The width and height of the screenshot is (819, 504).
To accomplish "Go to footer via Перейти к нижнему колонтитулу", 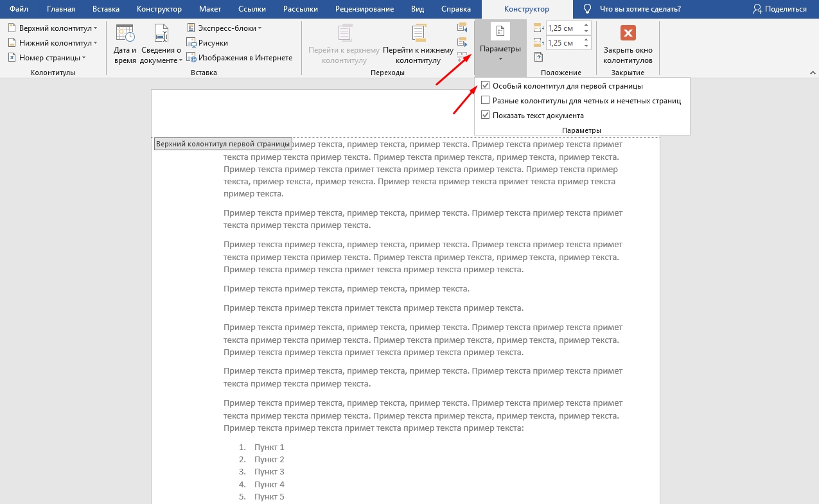I will [x=418, y=44].
